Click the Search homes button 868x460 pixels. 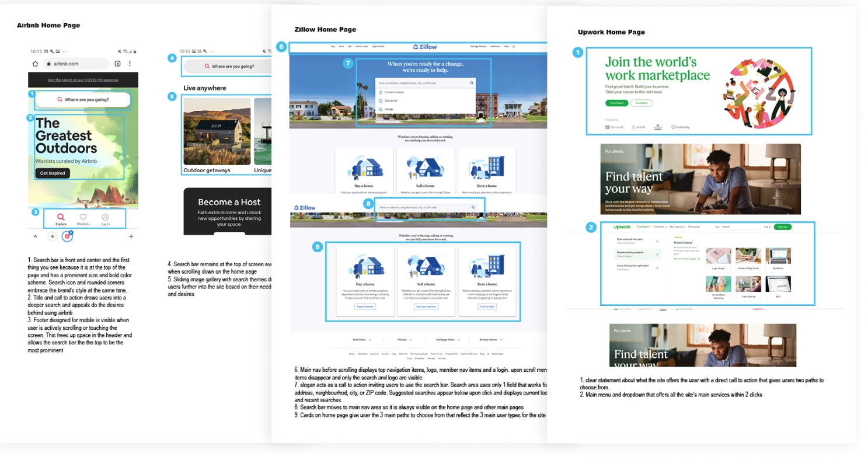365,306
